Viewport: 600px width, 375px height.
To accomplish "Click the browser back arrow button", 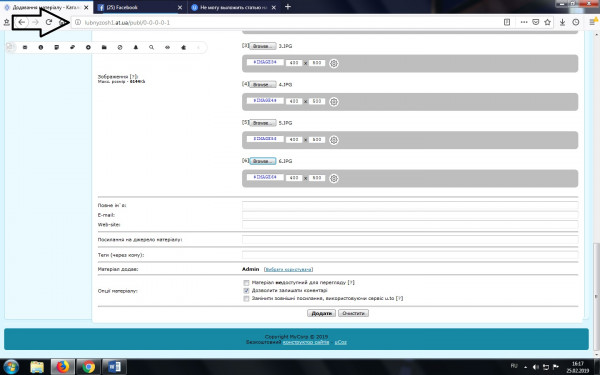I will click(x=22, y=22).
